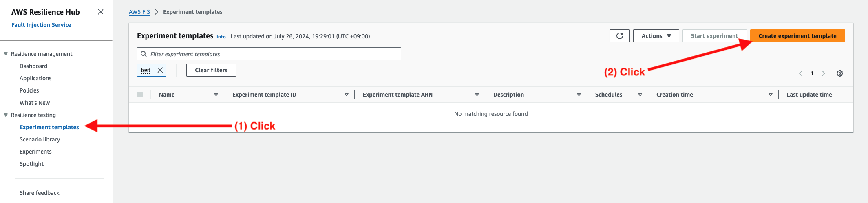Open the Fault Injection Service link
868x203 pixels.
pyautogui.click(x=41, y=25)
